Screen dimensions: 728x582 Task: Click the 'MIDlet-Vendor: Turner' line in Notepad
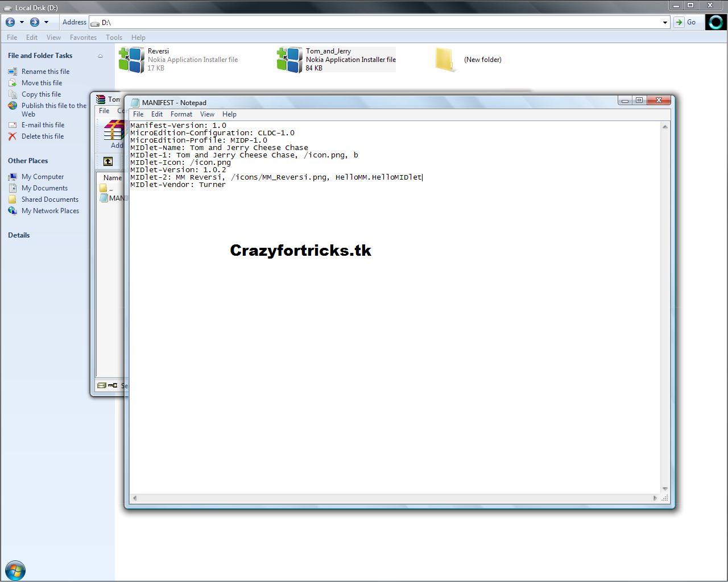(178, 185)
